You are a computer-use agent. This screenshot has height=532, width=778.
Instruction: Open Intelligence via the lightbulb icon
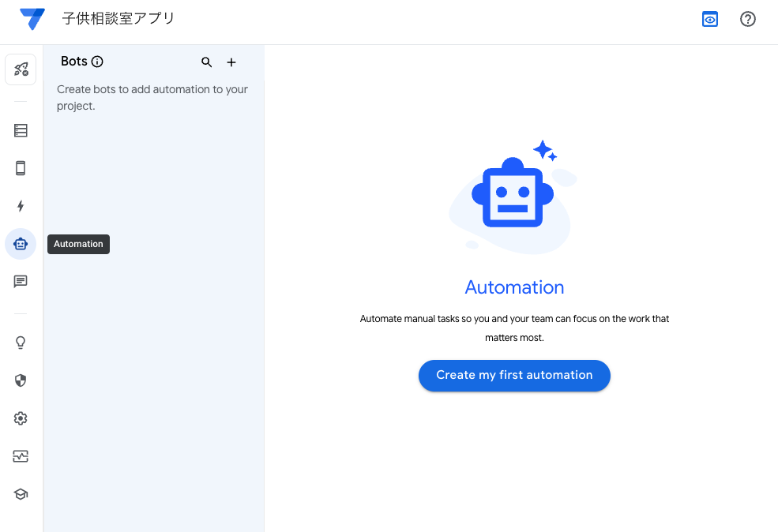click(x=20, y=342)
